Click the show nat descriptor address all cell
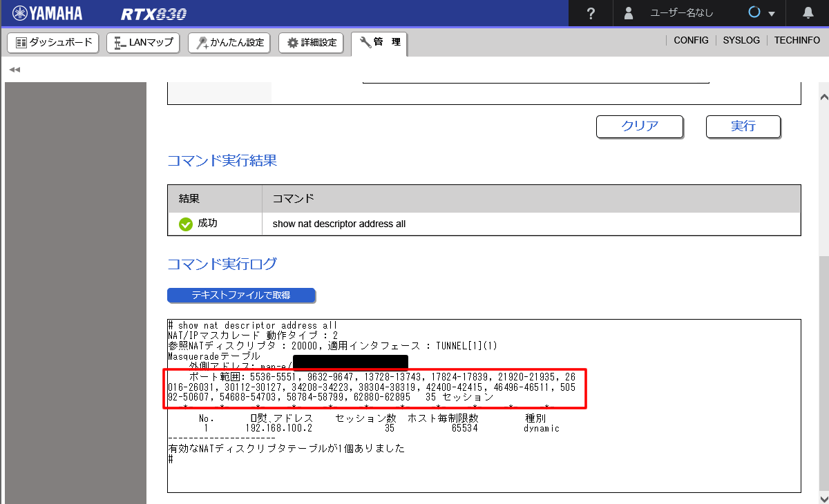829x504 pixels. (x=531, y=224)
